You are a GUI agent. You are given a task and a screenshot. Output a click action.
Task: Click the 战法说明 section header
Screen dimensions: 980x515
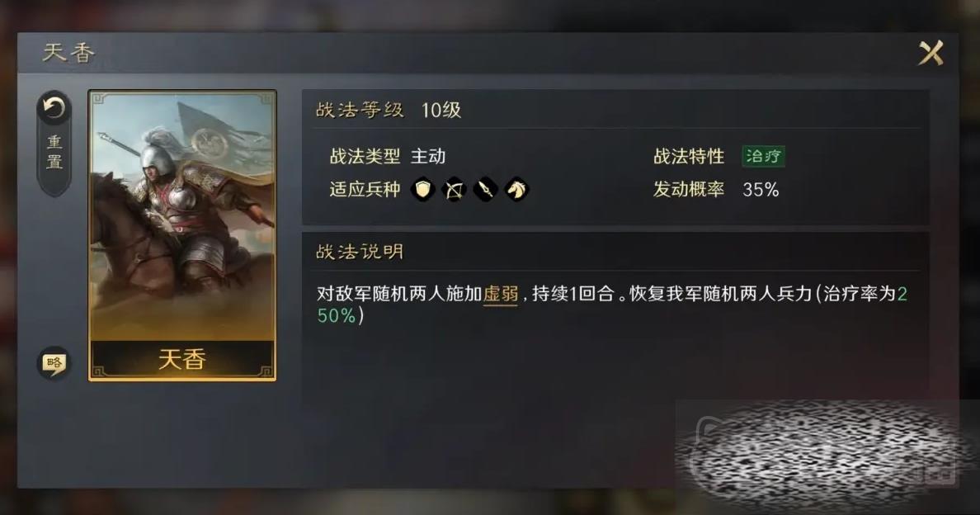360,252
